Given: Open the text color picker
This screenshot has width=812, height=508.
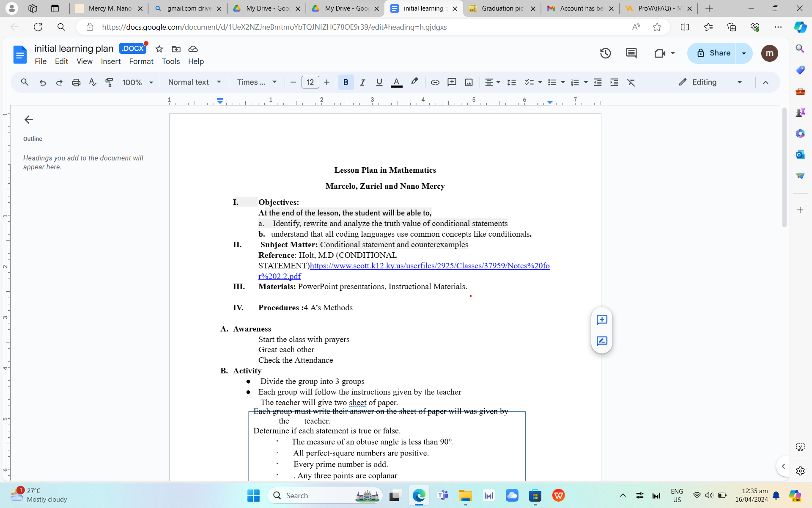Looking at the screenshot, I should click(396, 82).
